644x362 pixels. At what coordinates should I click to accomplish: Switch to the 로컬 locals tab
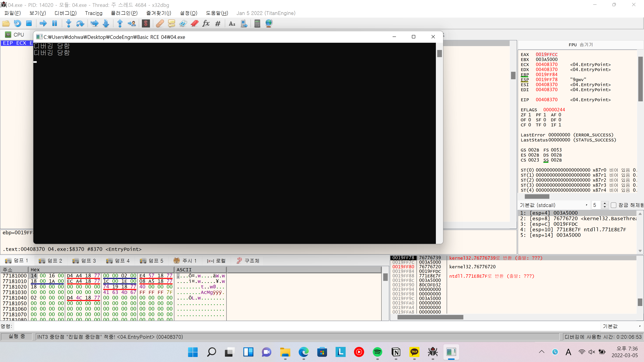click(216, 261)
